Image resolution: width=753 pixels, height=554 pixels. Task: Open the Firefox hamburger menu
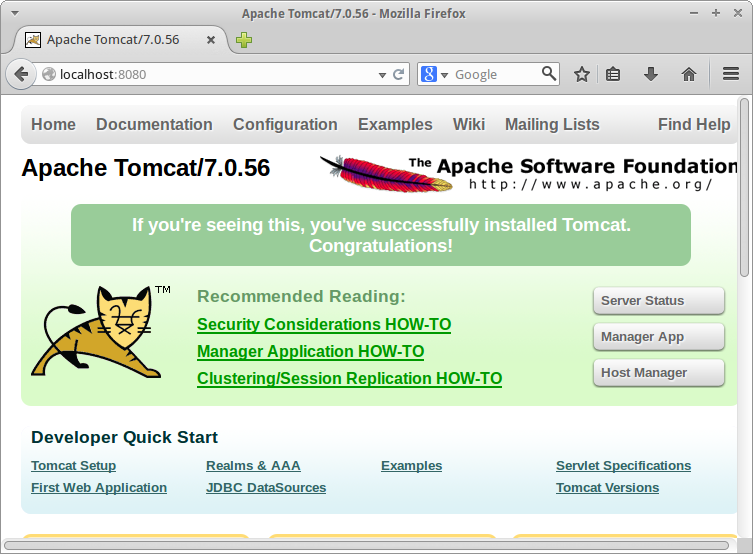coord(731,74)
